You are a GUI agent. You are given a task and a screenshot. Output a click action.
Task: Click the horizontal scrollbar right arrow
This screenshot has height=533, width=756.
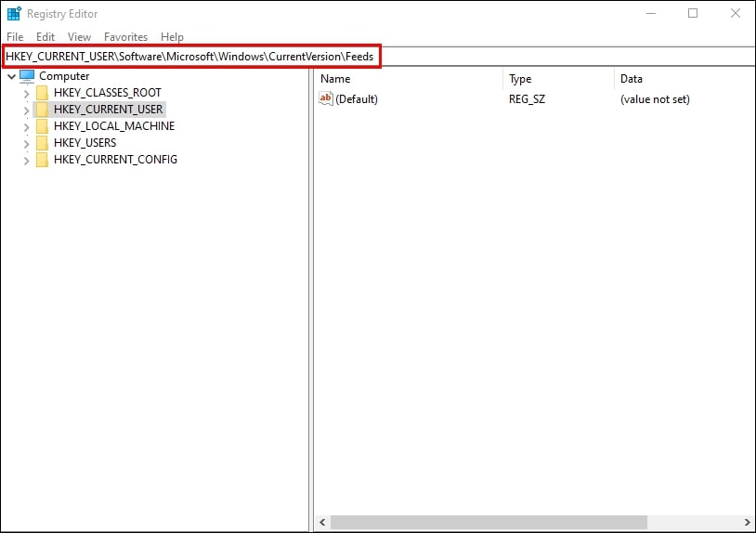(748, 523)
